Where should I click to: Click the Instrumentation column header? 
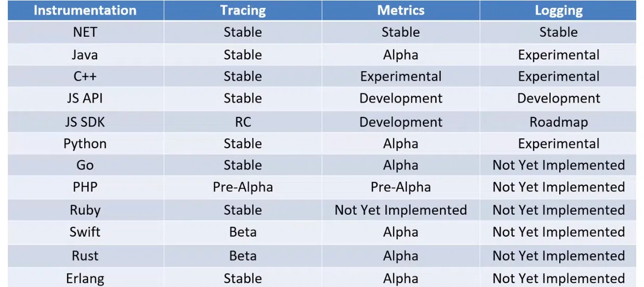85,10
